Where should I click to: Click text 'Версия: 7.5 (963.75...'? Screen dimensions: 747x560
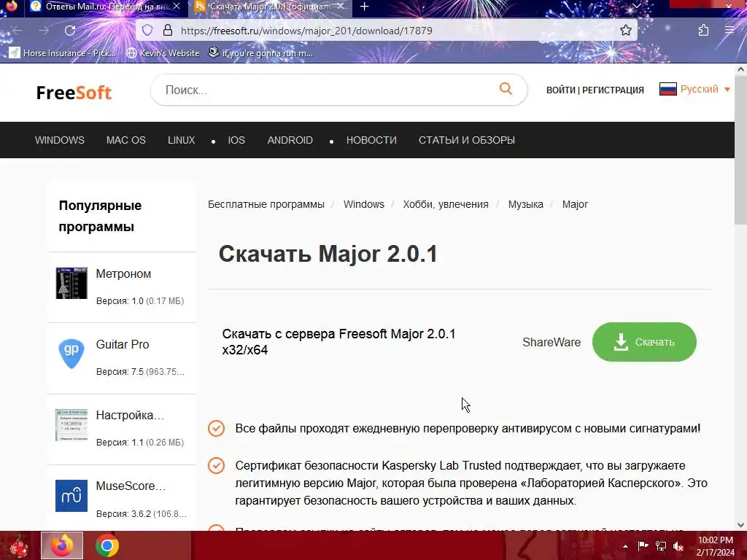point(140,371)
